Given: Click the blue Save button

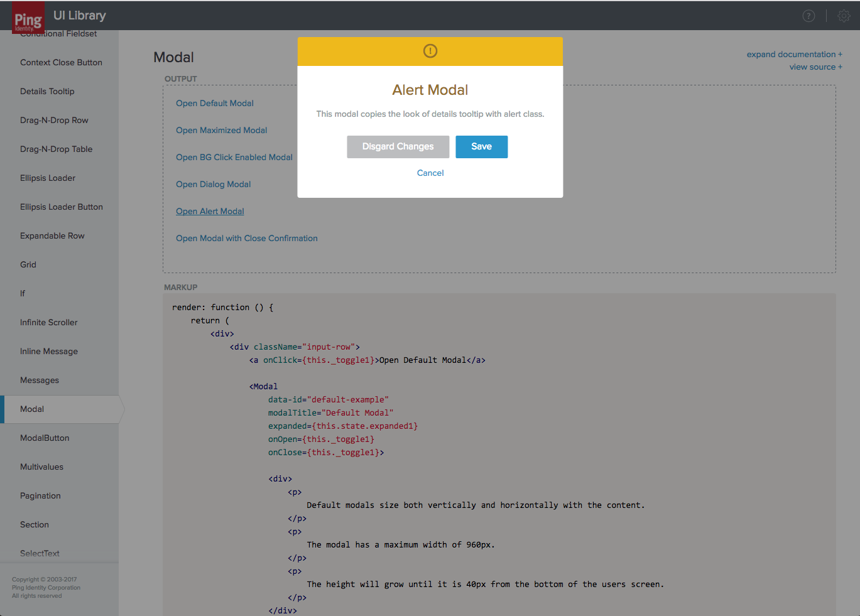Looking at the screenshot, I should (x=481, y=147).
